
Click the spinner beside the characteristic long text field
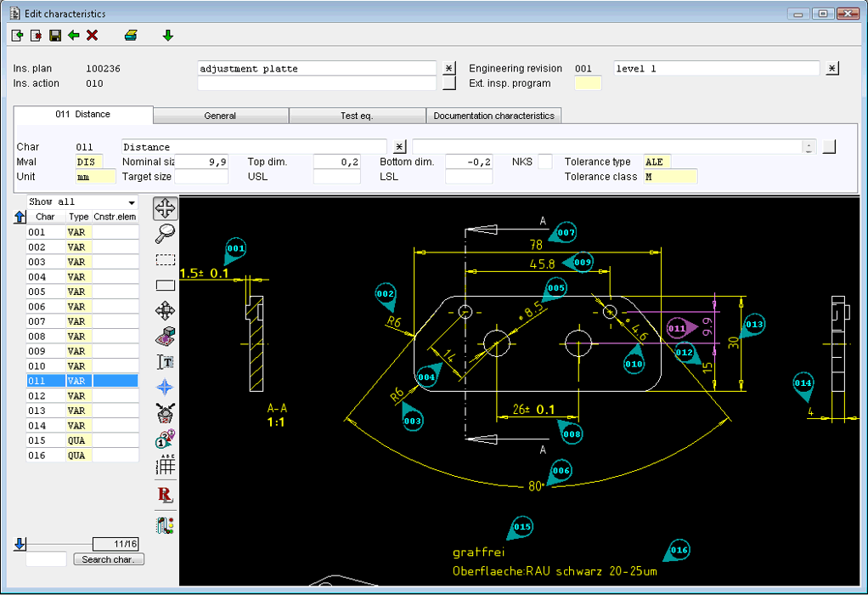(x=809, y=147)
